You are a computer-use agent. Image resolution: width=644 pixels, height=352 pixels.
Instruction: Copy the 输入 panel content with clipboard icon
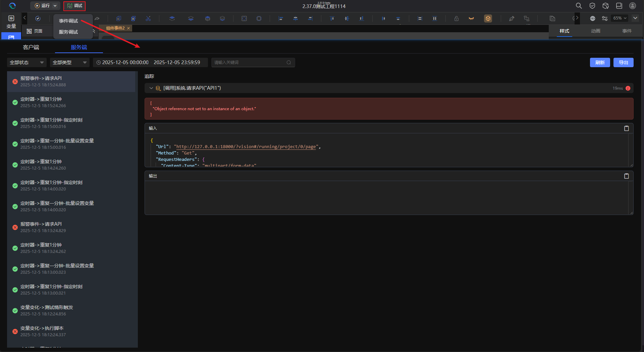coord(626,128)
